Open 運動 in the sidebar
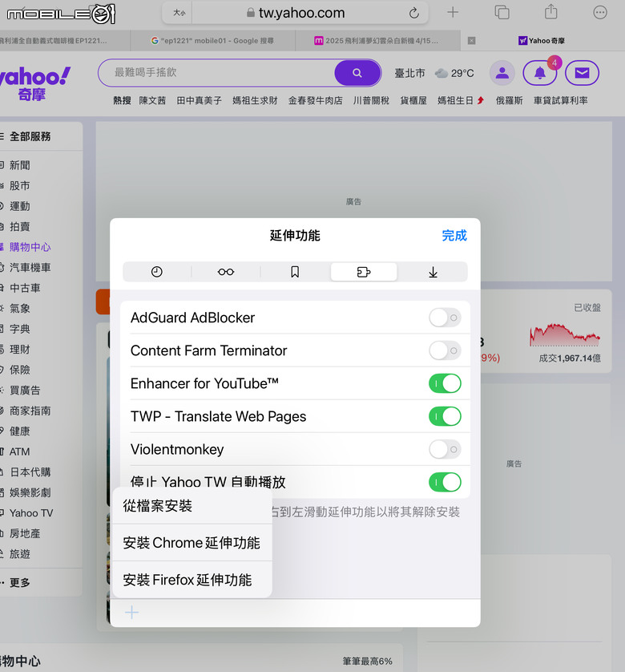625x672 pixels. coord(20,206)
